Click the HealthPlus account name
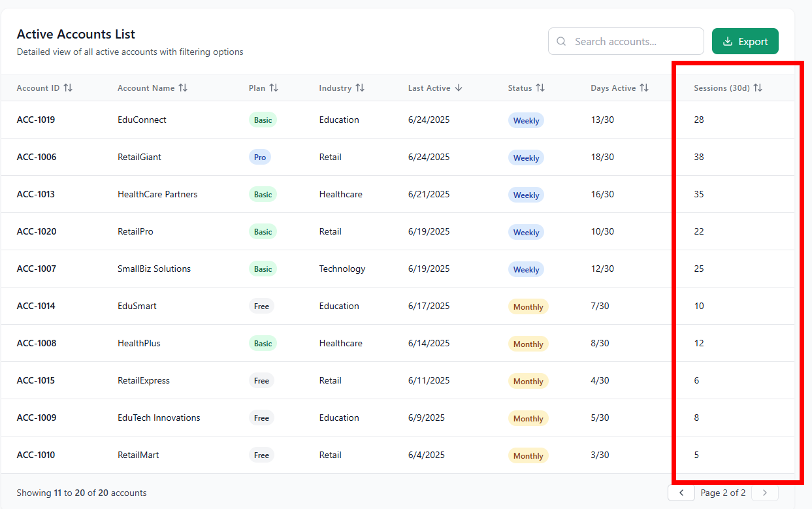 point(139,343)
